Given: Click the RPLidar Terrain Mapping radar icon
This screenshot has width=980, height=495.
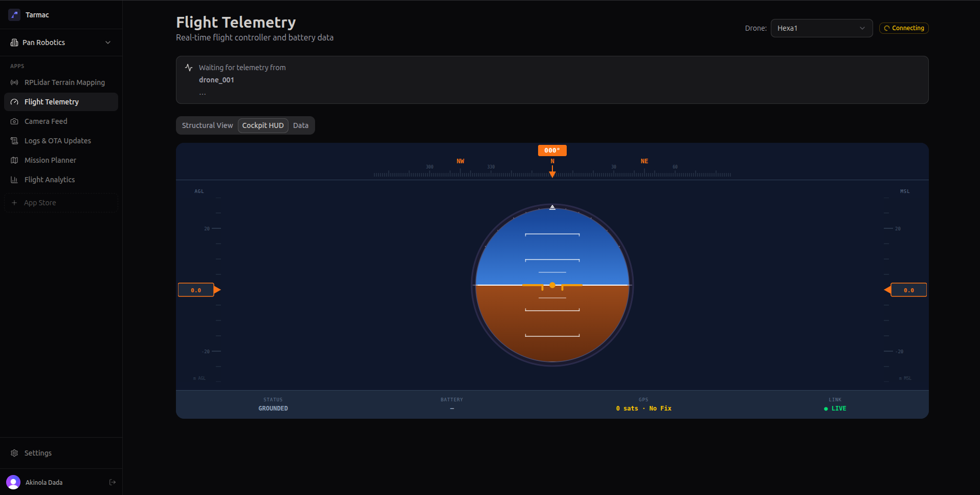Looking at the screenshot, I should pos(14,82).
